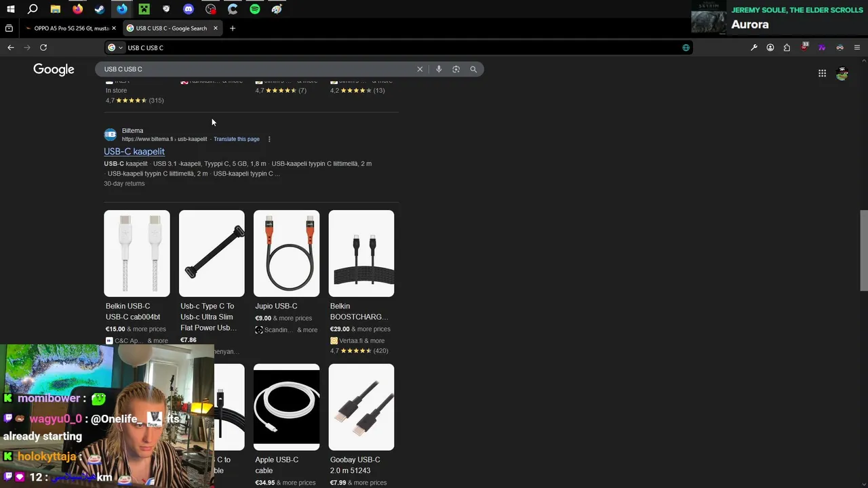The width and height of the screenshot is (868, 488).
Task: Open the extensions puzzle piece menu
Action: click(x=787, y=47)
